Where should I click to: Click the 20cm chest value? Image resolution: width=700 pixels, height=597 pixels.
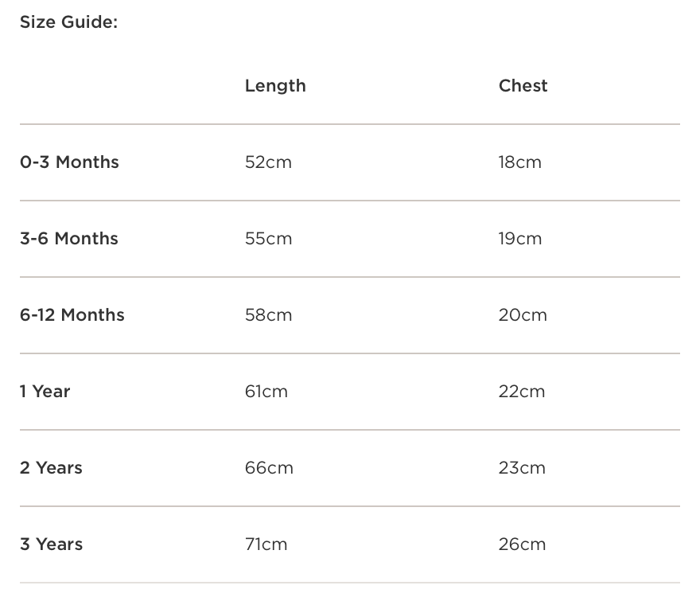tap(523, 315)
